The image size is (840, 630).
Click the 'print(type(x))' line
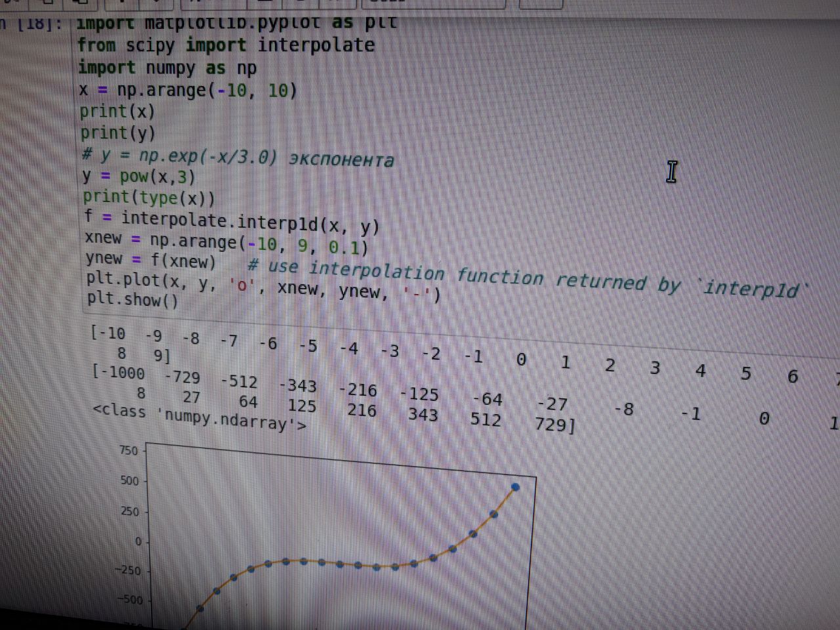149,198
